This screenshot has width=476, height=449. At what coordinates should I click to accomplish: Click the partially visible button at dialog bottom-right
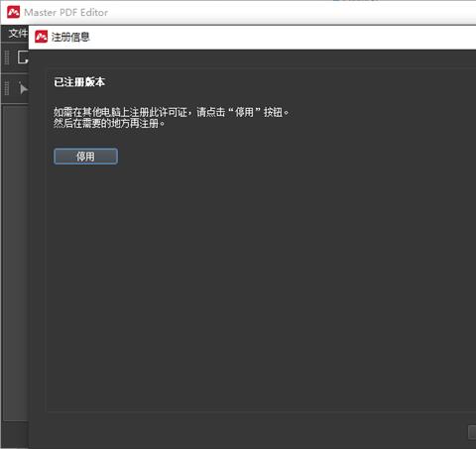pos(472,432)
